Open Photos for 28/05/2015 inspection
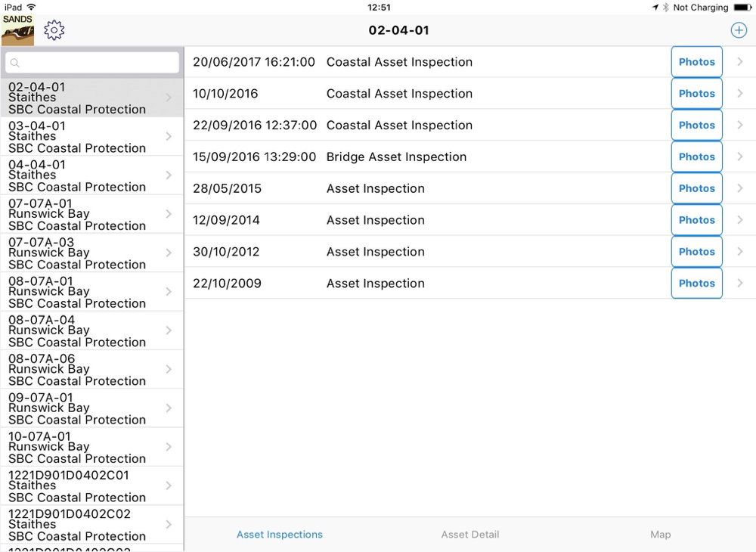This screenshot has height=552, width=756. (x=697, y=188)
